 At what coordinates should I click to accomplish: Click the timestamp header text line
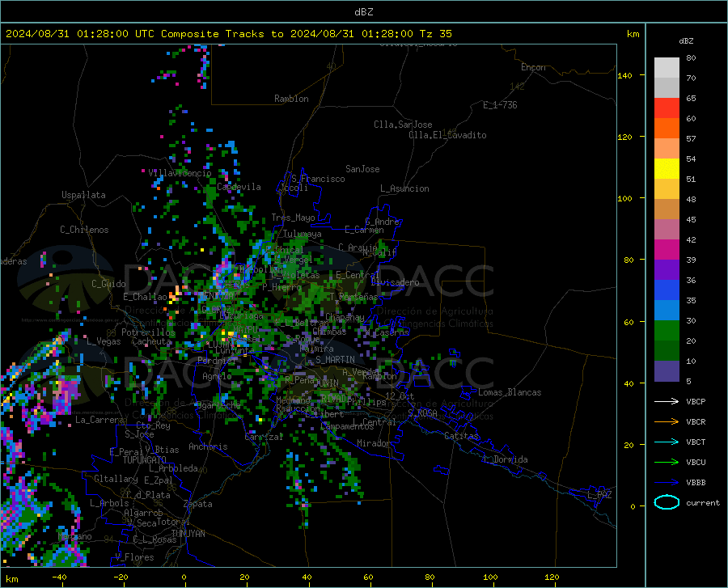[228, 34]
